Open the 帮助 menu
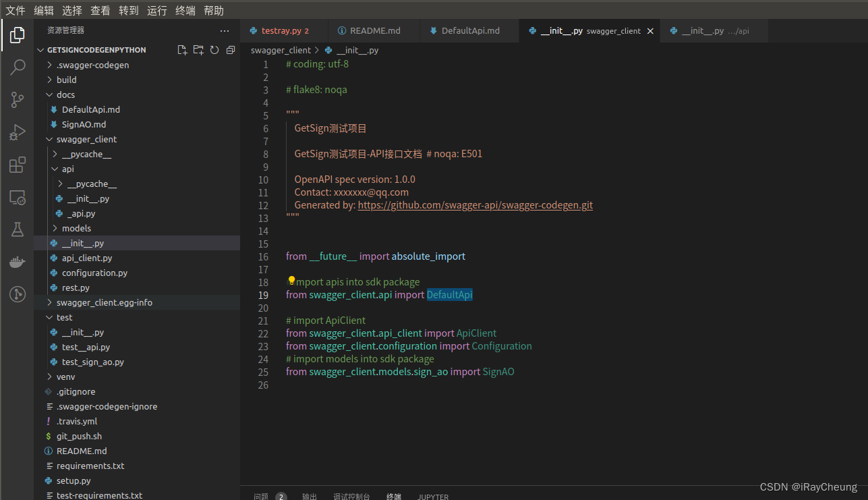 coord(214,10)
